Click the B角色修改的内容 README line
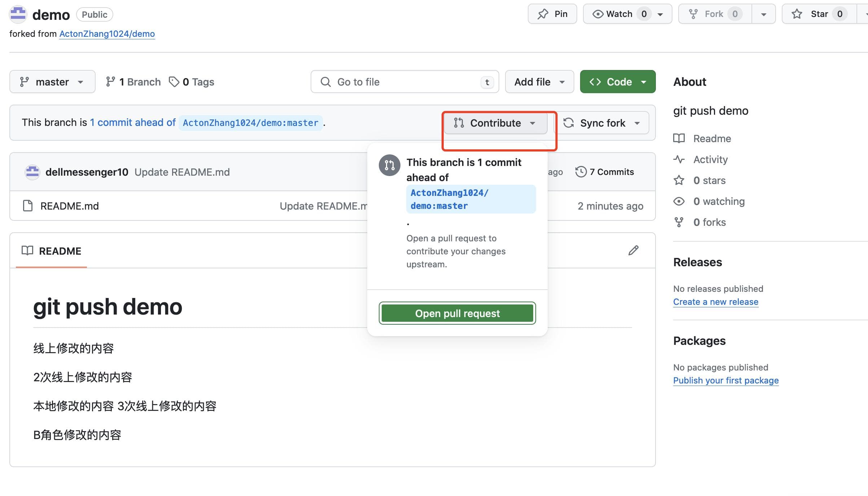The height and width of the screenshot is (496, 868). (x=77, y=435)
